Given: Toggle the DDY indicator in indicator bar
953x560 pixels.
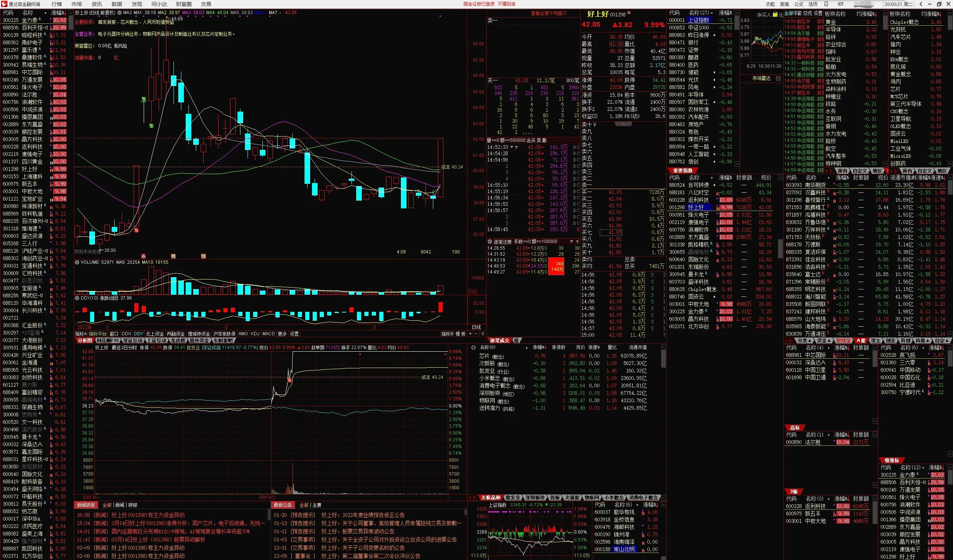Looking at the screenshot, I should (x=138, y=333).
